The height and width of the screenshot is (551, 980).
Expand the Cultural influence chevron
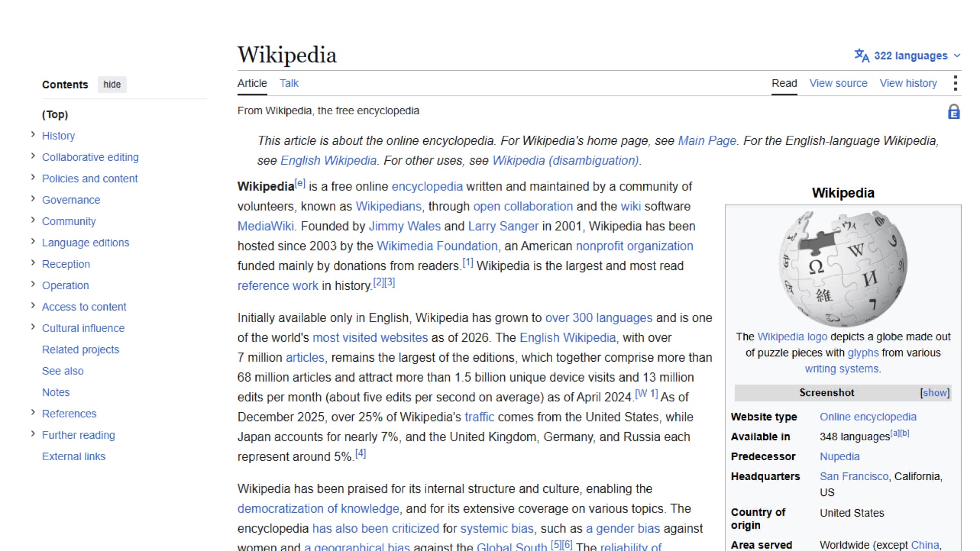[33, 327]
